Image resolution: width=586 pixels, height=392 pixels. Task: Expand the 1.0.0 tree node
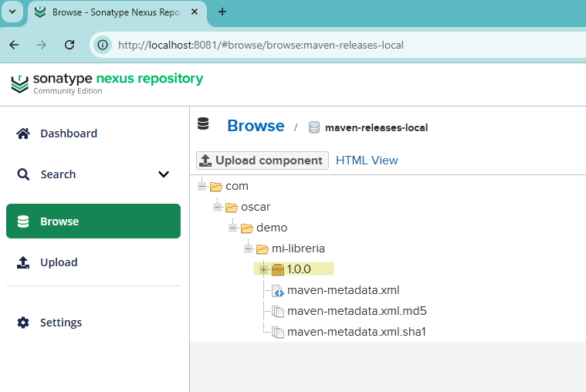[x=263, y=269]
